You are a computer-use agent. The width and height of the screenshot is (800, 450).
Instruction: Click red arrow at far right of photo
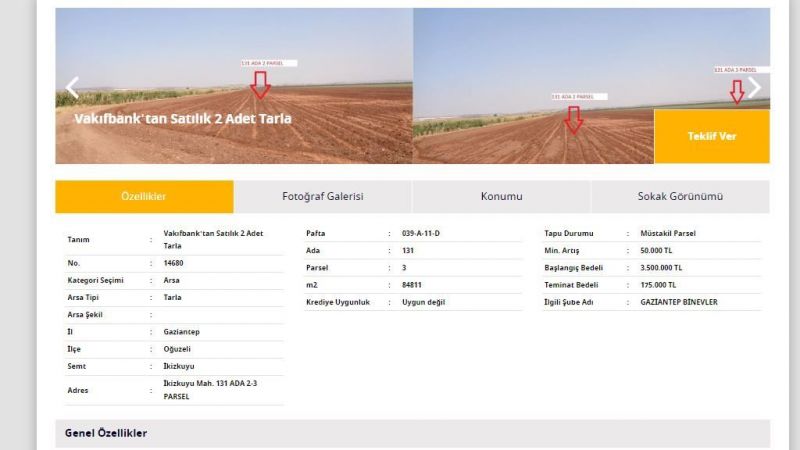click(x=737, y=91)
